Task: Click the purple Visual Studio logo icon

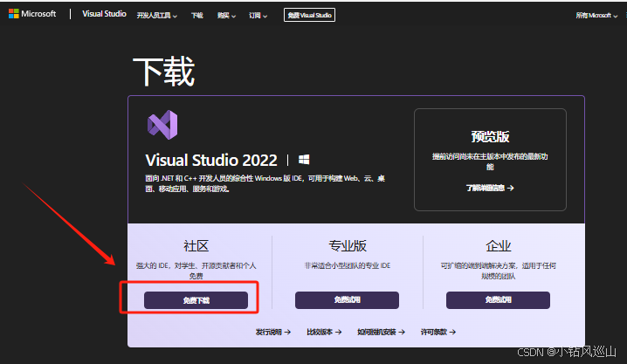Action: pos(162,125)
